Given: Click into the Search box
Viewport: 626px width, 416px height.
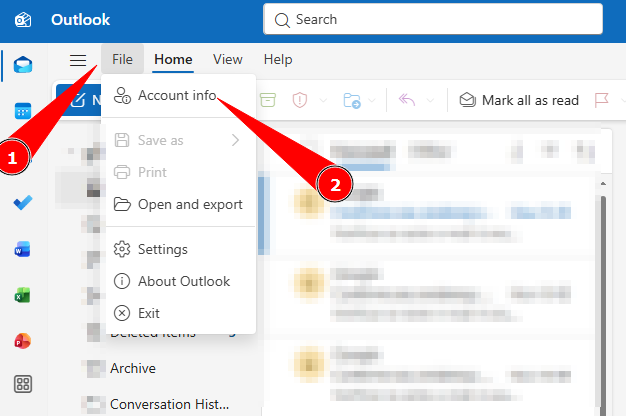Looking at the screenshot, I should point(433,19).
